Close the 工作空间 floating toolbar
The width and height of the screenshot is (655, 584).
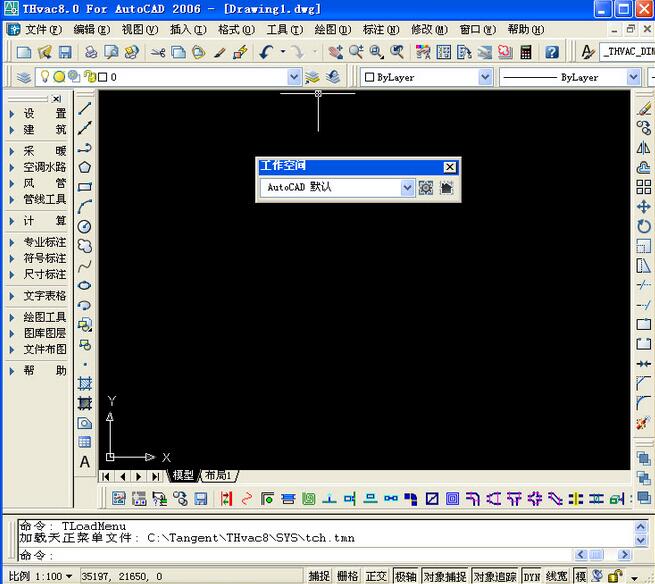(450, 167)
